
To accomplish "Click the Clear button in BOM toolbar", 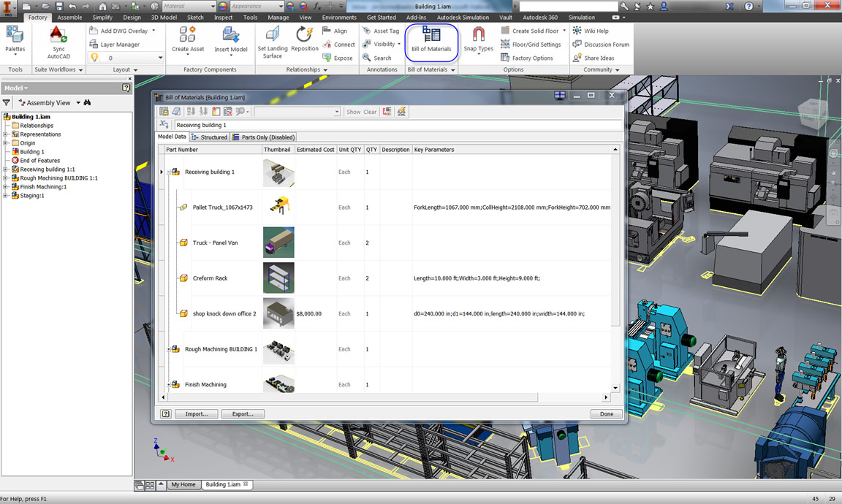I will 370,112.
